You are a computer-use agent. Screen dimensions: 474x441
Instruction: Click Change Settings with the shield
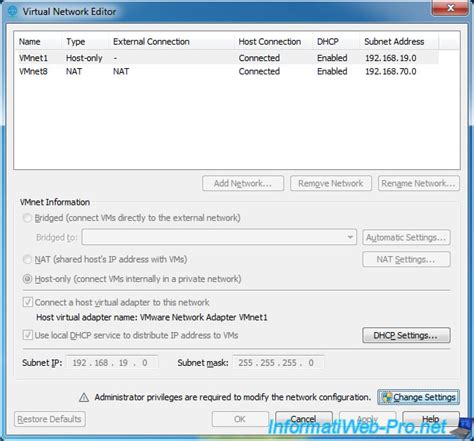[x=419, y=397]
